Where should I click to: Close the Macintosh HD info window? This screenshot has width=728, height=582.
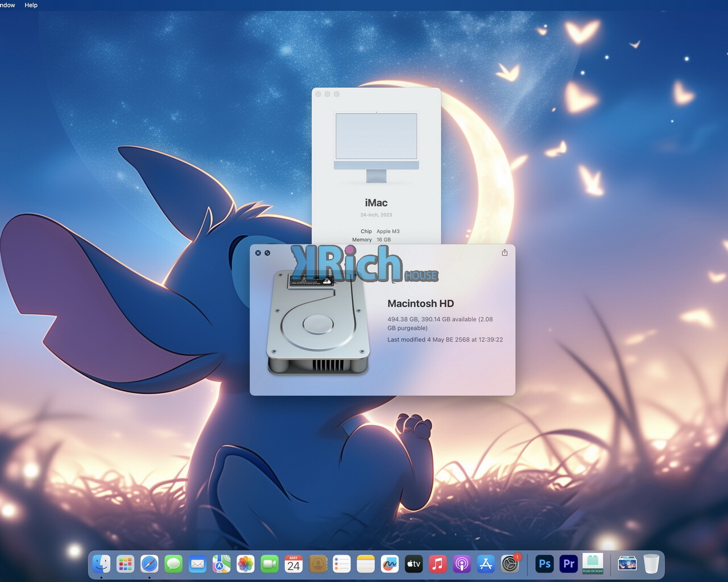pyautogui.click(x=258, y=253)
